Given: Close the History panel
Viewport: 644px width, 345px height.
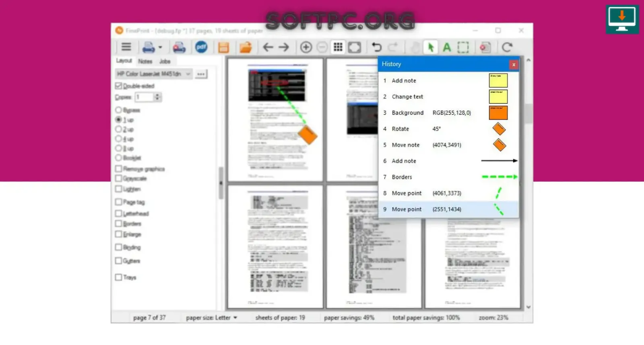Looking at the screenshot, I should point(514,64).
